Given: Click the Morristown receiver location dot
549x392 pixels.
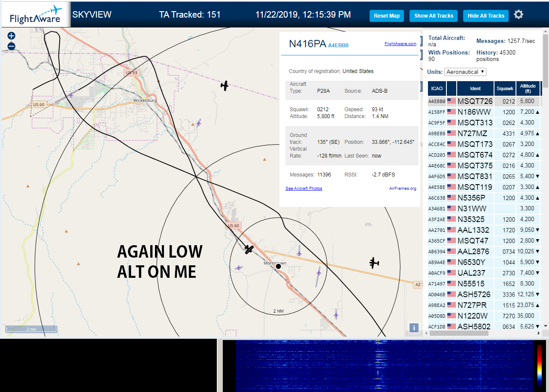Looking at the screenshot, I should pos(278,266).
